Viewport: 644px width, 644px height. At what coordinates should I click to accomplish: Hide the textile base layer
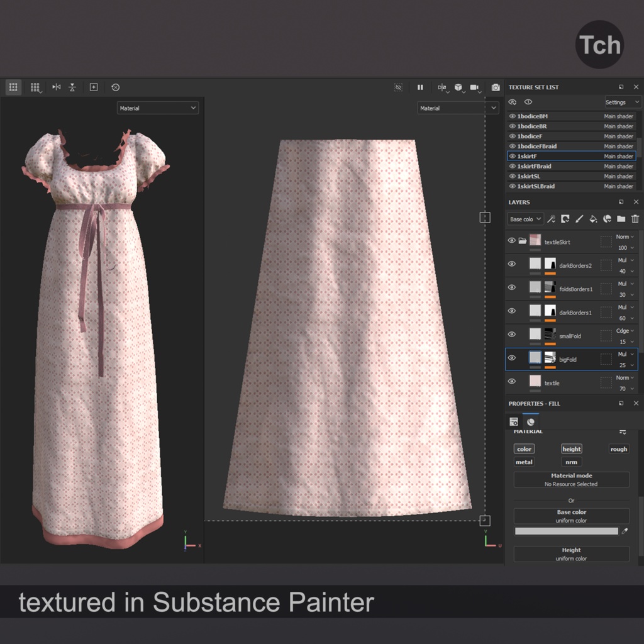pos(511,382)
